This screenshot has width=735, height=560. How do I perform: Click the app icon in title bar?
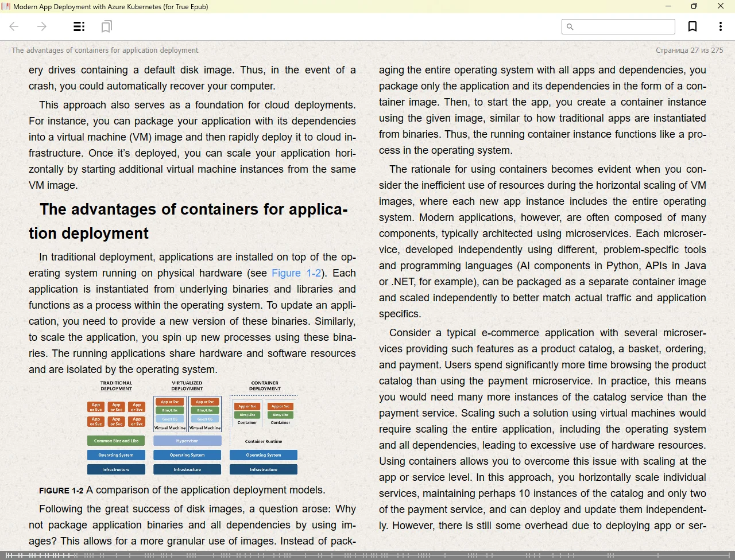(6, 6)
